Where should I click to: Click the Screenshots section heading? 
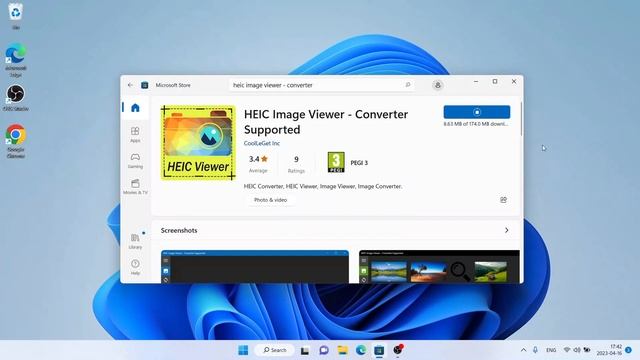[179, 230]
